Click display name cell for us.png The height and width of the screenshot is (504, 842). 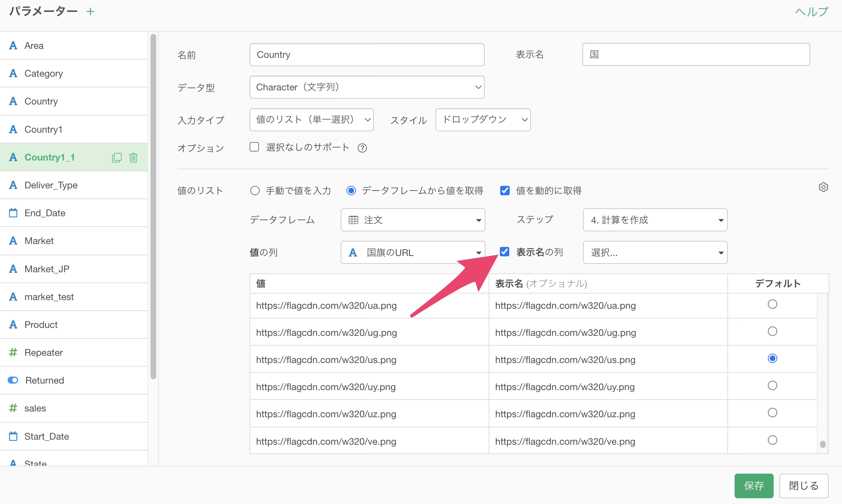[x=608, y=360]
